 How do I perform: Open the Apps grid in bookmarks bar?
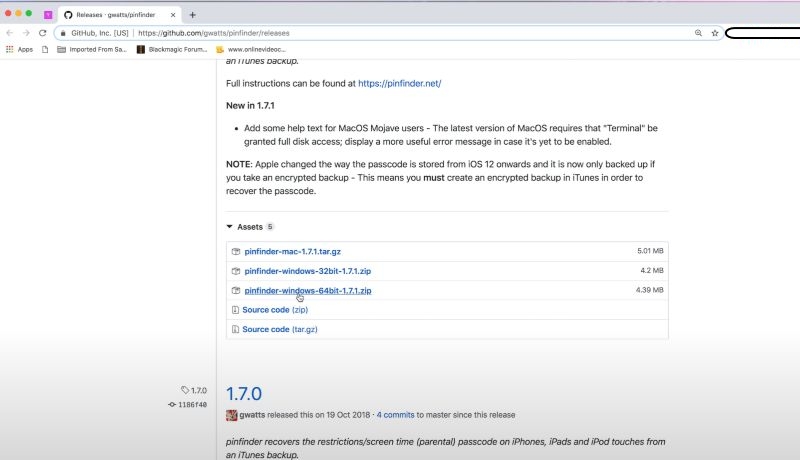coord(19,49)
